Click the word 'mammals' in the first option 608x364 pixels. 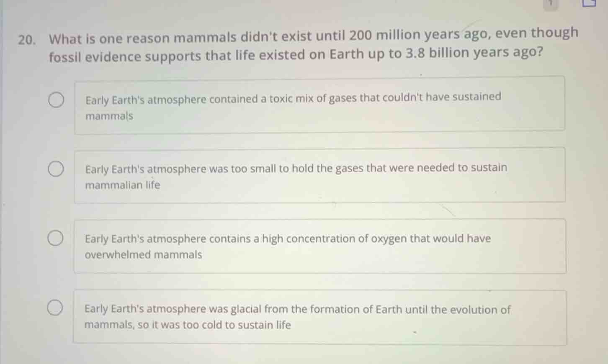109,116
